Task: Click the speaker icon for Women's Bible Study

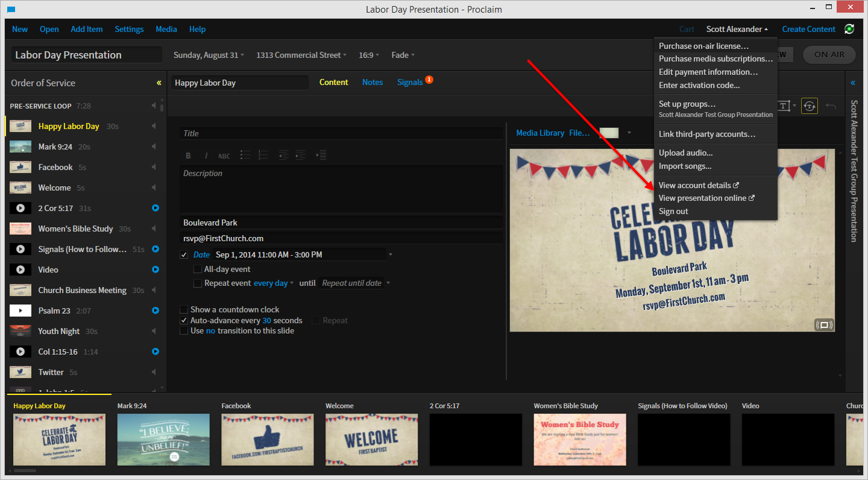Action: click(x=154, y=229)
